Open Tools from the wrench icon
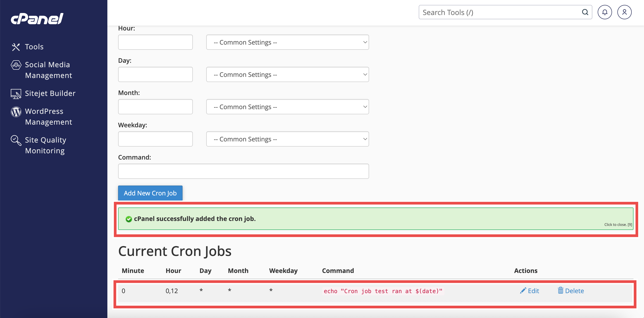644x318 pixels. pos(16,47)
